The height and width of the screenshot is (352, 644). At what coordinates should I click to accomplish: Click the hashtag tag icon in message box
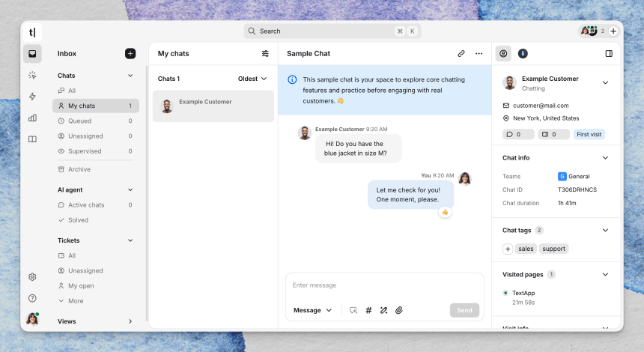368,310
